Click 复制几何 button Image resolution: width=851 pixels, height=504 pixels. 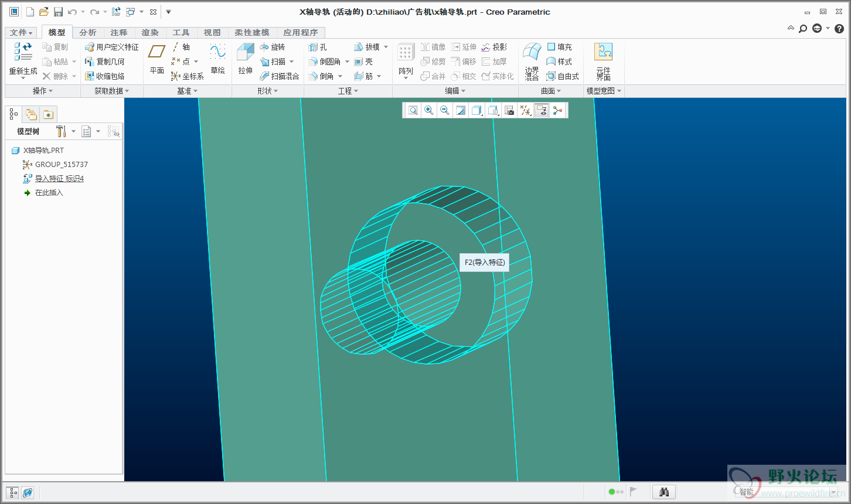105,62
